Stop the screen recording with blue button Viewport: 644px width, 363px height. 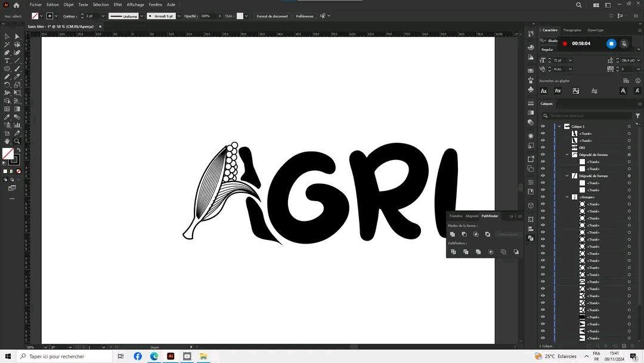611,44
